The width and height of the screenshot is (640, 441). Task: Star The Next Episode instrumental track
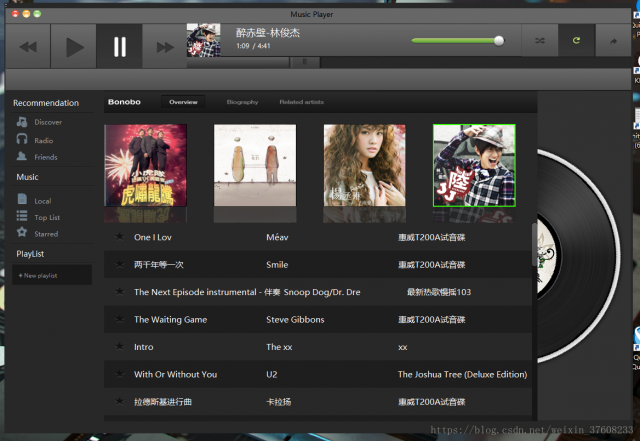coord(120,292)
